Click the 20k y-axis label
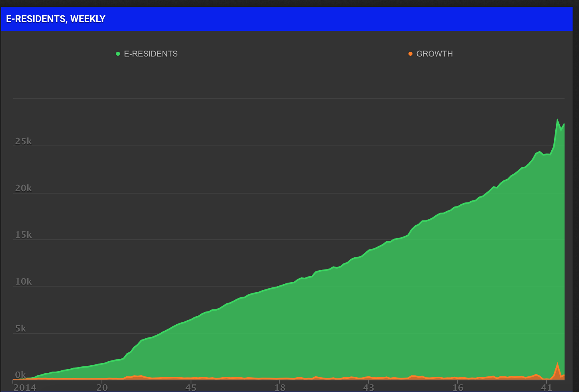The image size is (579, 392). [23, 188]
